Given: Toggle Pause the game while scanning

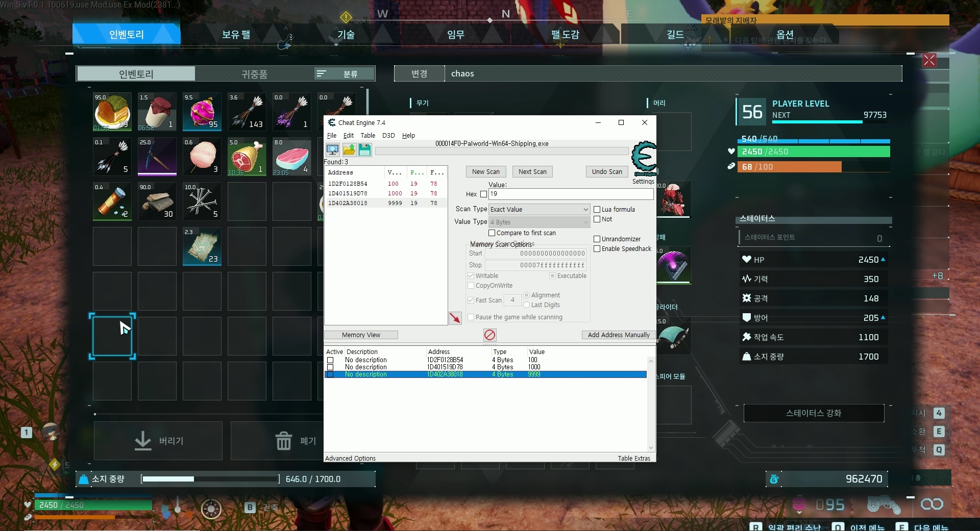Looking at the screenshot, I should [471, 317].
